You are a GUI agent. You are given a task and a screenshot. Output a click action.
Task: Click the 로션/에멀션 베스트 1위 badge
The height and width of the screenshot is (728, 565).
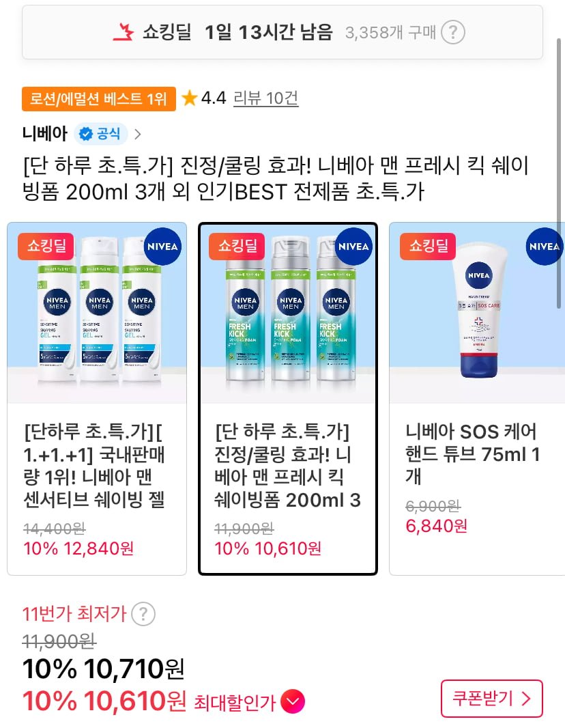pos(99,99)
